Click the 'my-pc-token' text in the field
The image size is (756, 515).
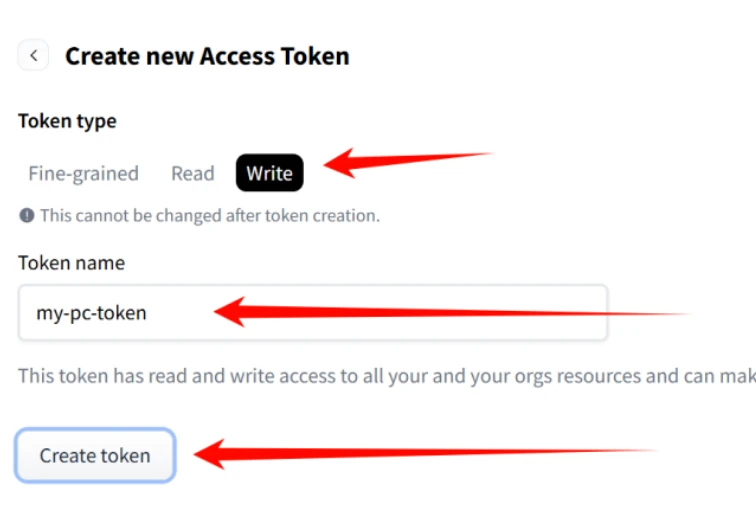(91, 313)
